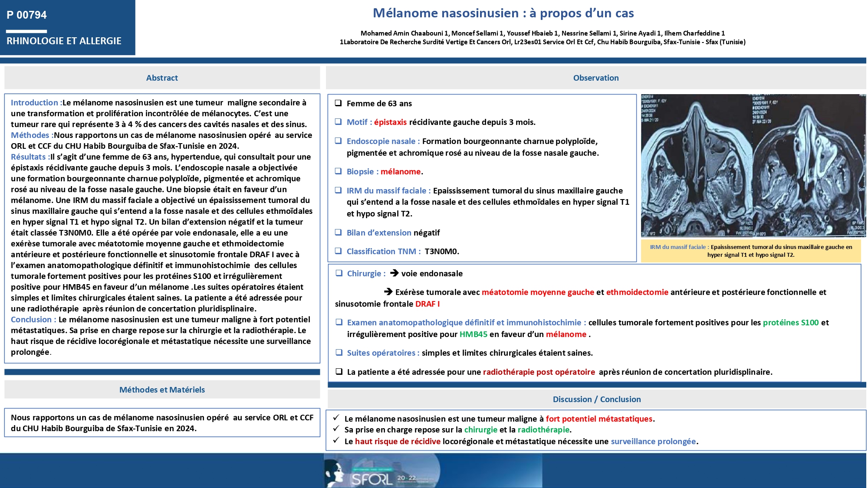Click the P 00794 poster number
This screenshot has height=488, width=868.
click(x=27, y=15)
